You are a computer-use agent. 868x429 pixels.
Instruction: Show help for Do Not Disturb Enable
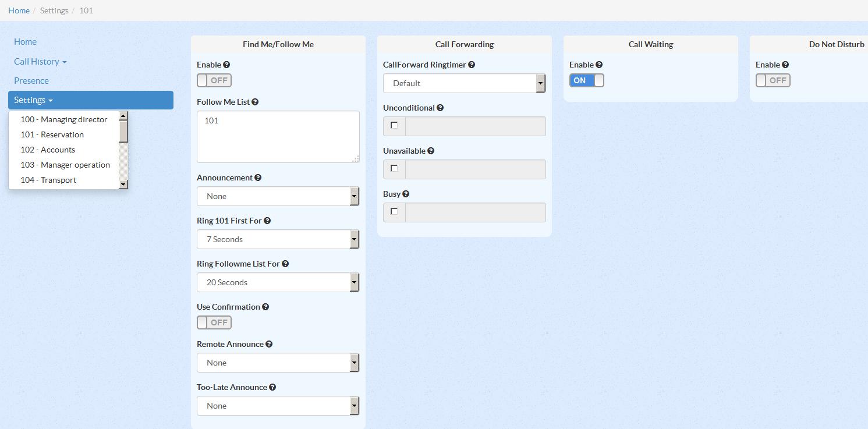coord(785,65)
